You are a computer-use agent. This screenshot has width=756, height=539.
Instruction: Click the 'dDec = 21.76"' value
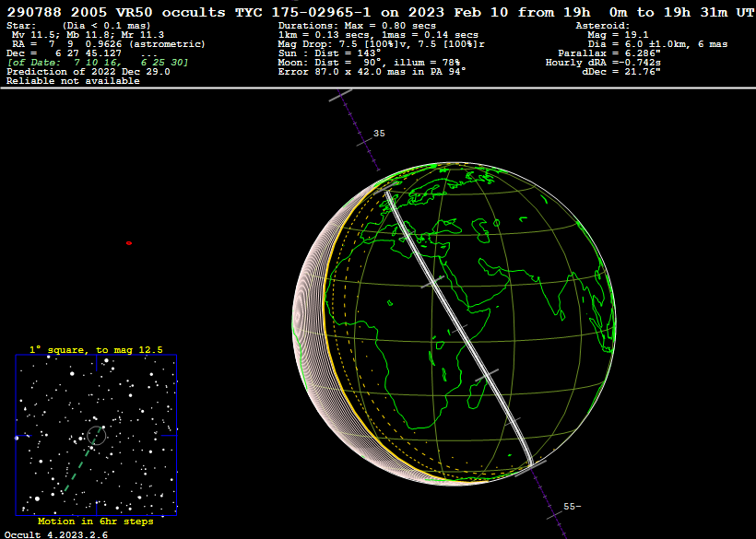621,72
